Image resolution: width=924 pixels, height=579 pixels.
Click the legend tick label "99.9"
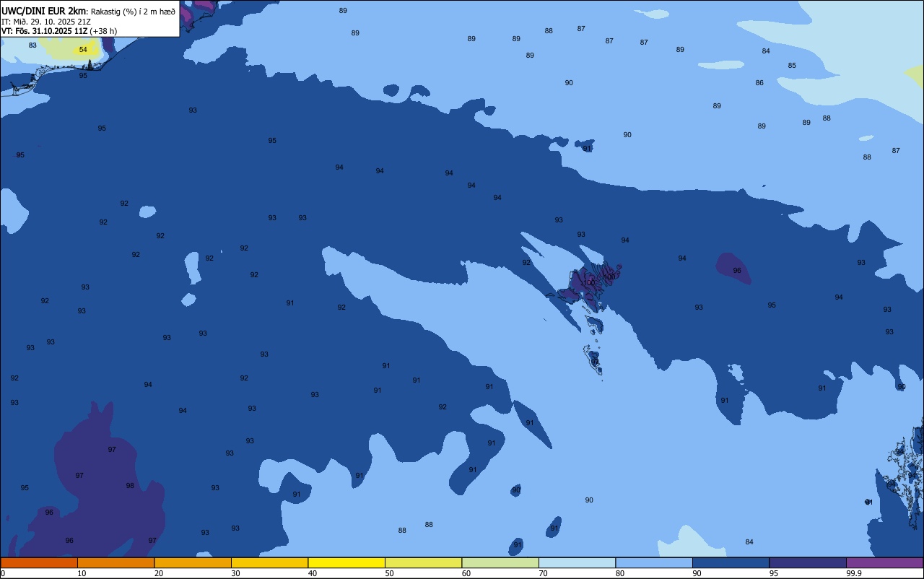coord(854,573)
